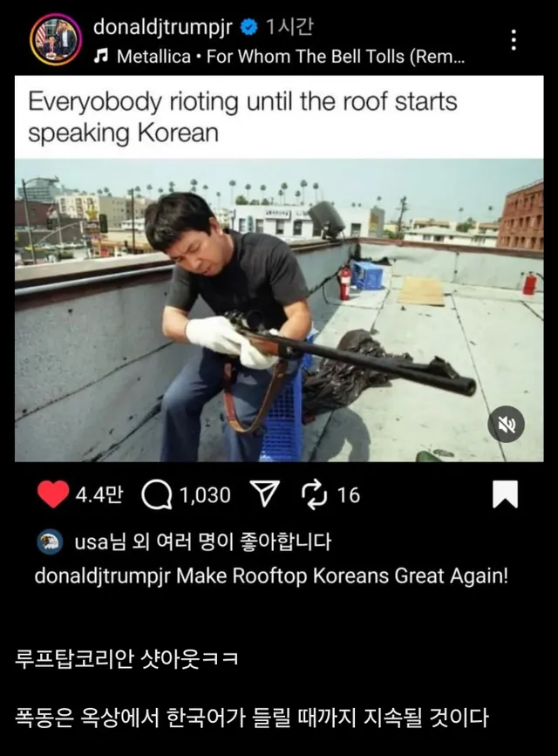This screenshot has width=558, height=756.
Task: Click the rooftop photo in the post
Action: coord(279,310)
